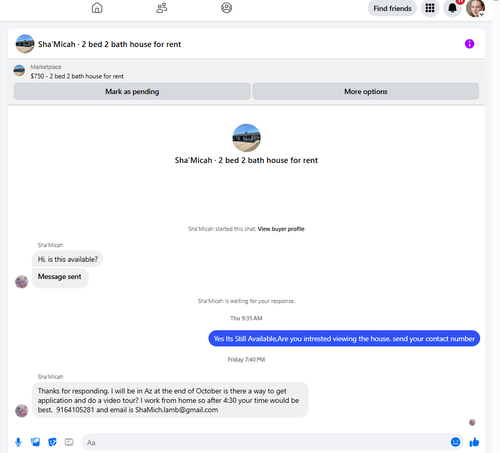Image resolution: width=500 pixels, height=453 pixels.
Task: Select blue 'Yes Its Still Available' message
Action: click(x=344, y=339)
